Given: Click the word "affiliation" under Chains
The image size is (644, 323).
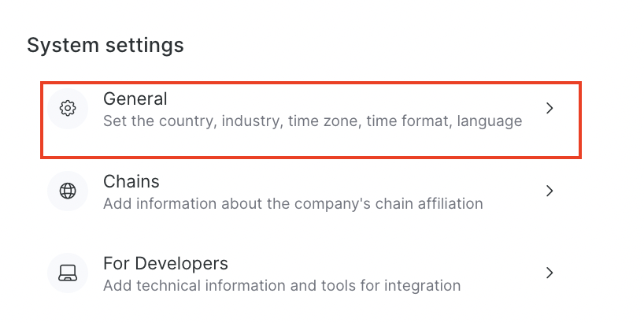Looking at the screenshot, I should tap(447, 203).
